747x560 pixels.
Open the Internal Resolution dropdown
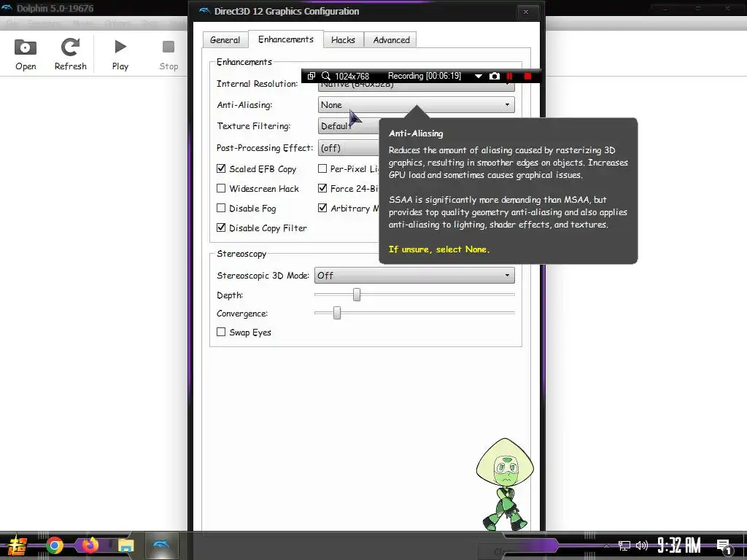point(416,86)
